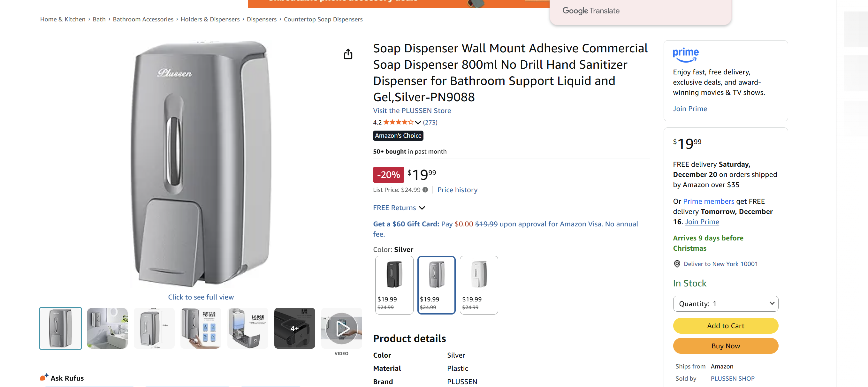868x387 pixels.
Task: Click the Prime logo in right panel
Action: [686, 55]
